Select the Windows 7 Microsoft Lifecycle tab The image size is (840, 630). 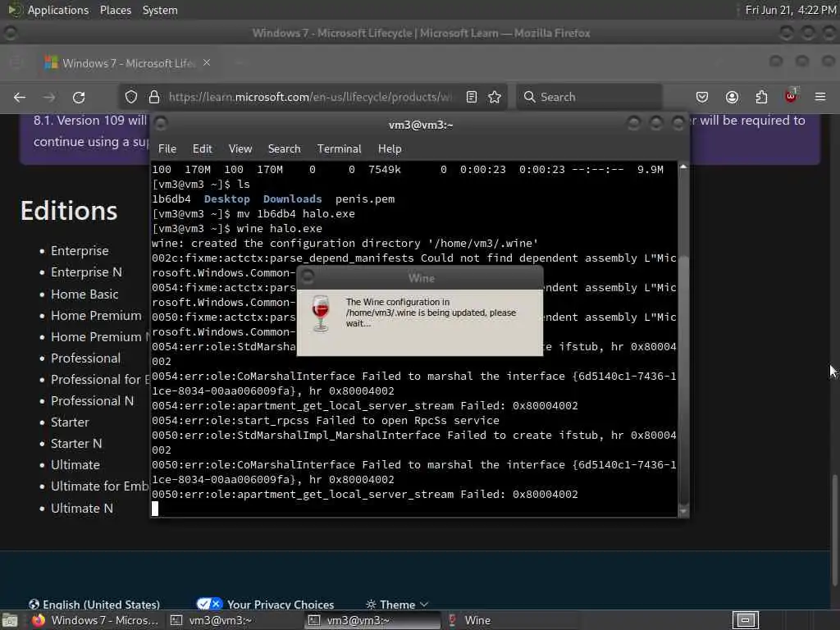coord(127,63)
